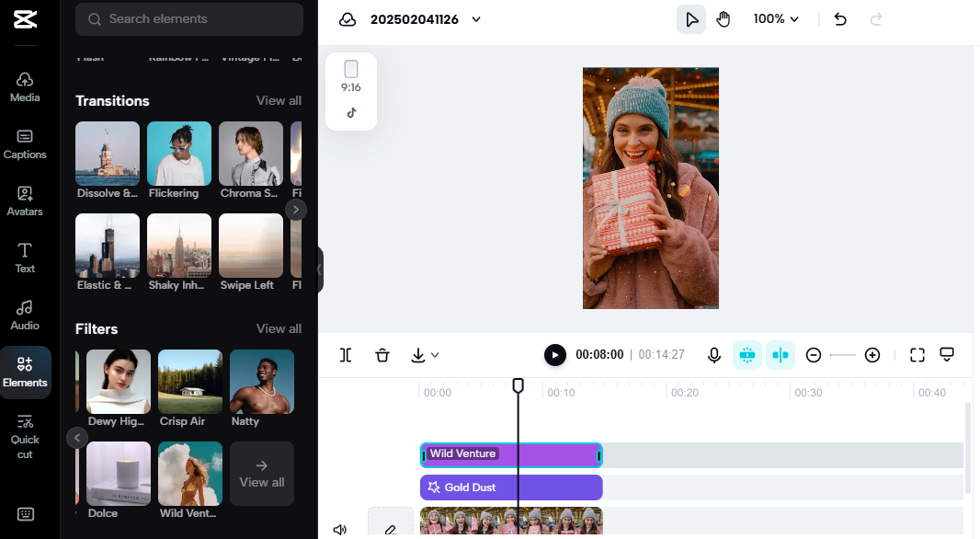The width and height of the screenshot is (980, 539).
Task: Click the TikTok platform icon
Action: (351, 113)
